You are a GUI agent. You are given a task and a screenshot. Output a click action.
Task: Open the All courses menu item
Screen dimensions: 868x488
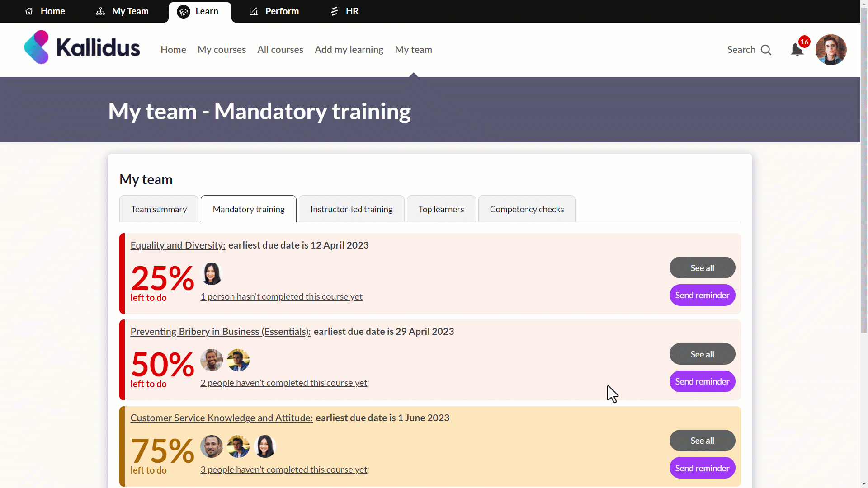click(x=280, y=50)
